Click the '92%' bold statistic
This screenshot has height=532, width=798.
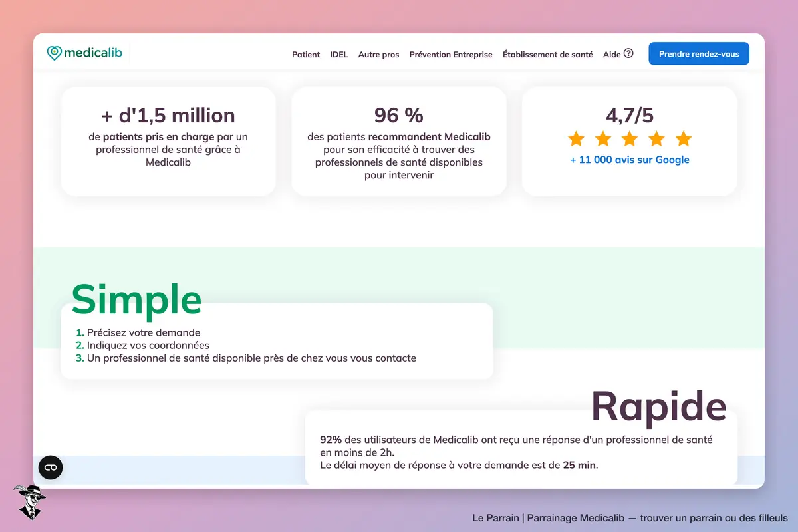point(331,440)
